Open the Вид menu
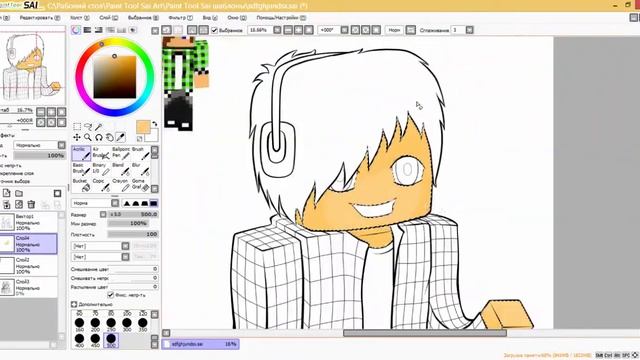 (x=210, y=18)
